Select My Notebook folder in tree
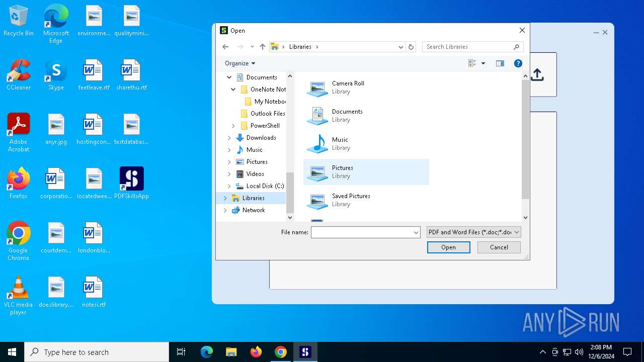The image size is (644, 362). [265, 102]
